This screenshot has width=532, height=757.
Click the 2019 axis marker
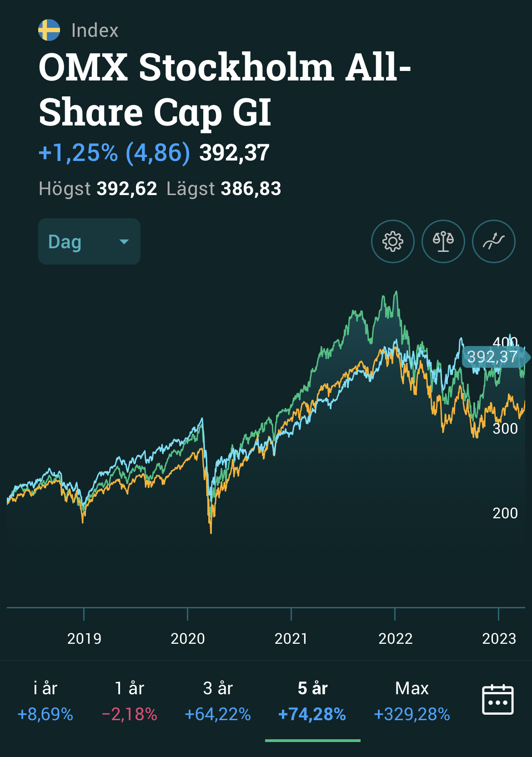pyautogui.click(x=84, y=638)
